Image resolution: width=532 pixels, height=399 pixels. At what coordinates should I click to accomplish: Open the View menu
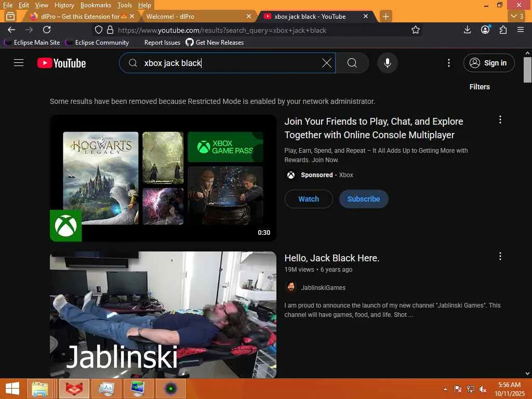pos(42,5)
